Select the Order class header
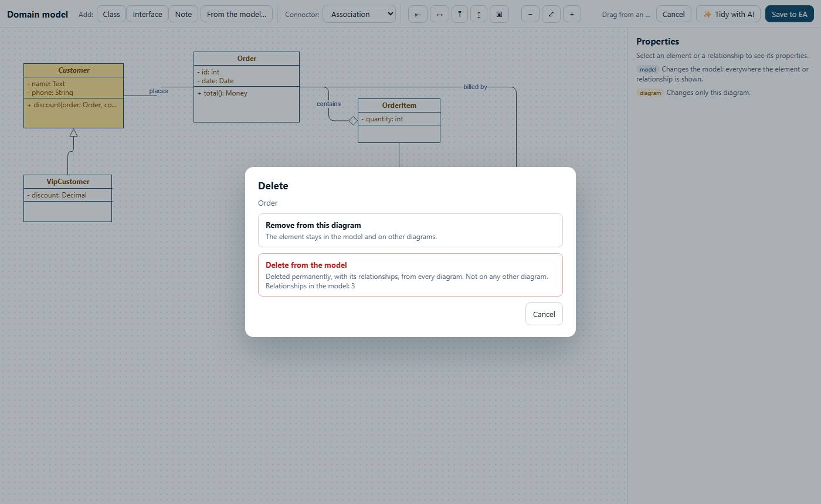This screenshot has width=821, height=504. click(246, 59)
